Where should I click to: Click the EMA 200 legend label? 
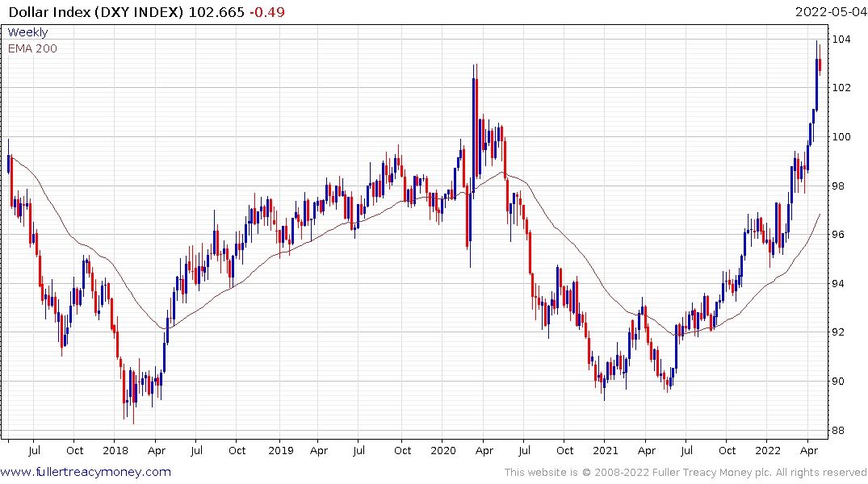click(32, 48)
